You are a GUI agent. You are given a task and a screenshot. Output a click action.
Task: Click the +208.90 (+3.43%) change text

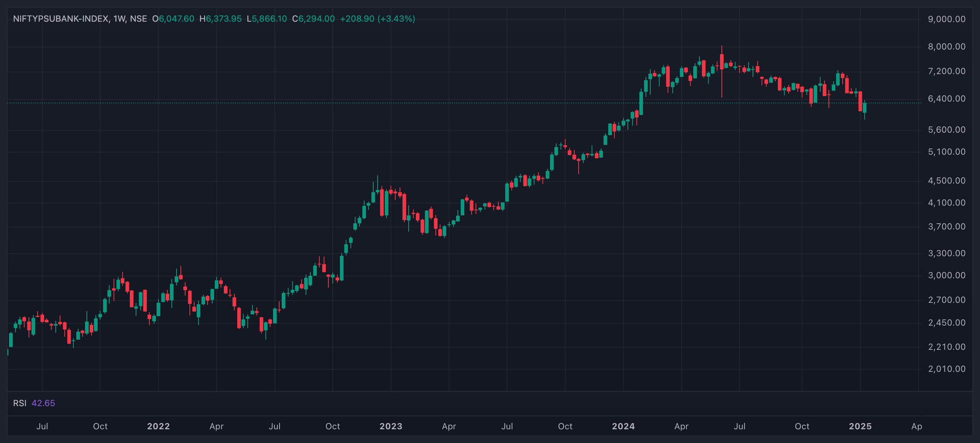[x=378, y=19]
